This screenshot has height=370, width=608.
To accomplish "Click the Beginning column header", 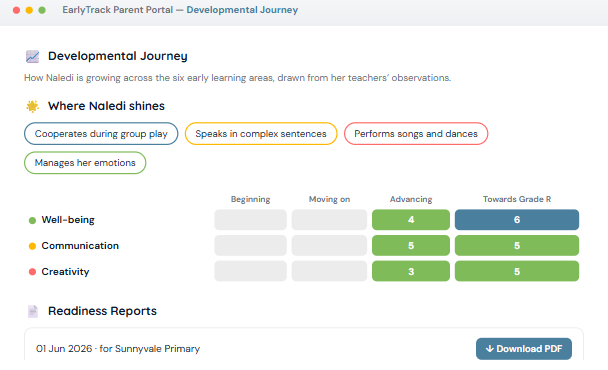I will pyautogui.click(x=250, y=199).
